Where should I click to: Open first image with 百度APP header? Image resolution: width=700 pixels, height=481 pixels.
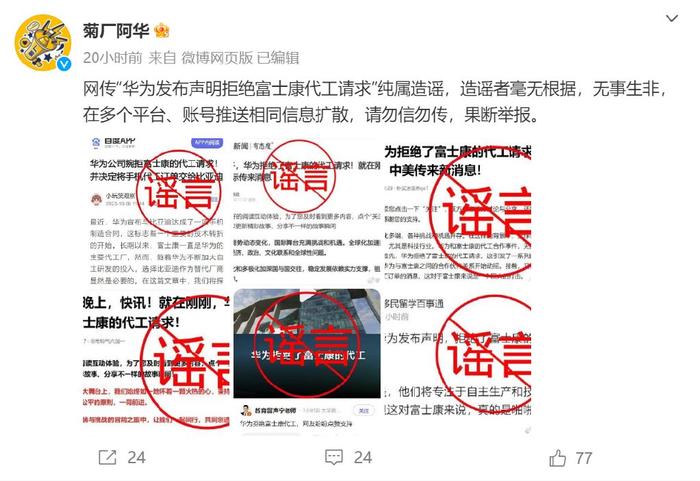[x=156, y=211]
